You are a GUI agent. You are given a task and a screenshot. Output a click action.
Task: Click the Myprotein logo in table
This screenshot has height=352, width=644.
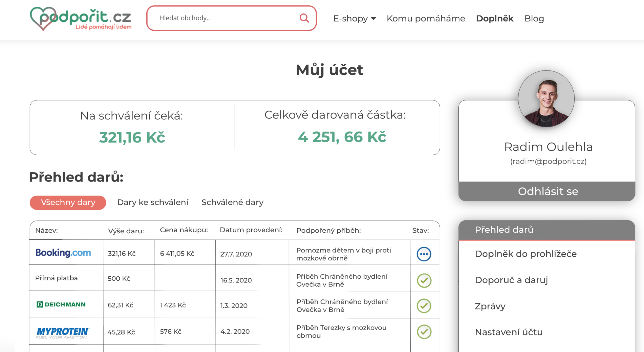pos(63,332)
